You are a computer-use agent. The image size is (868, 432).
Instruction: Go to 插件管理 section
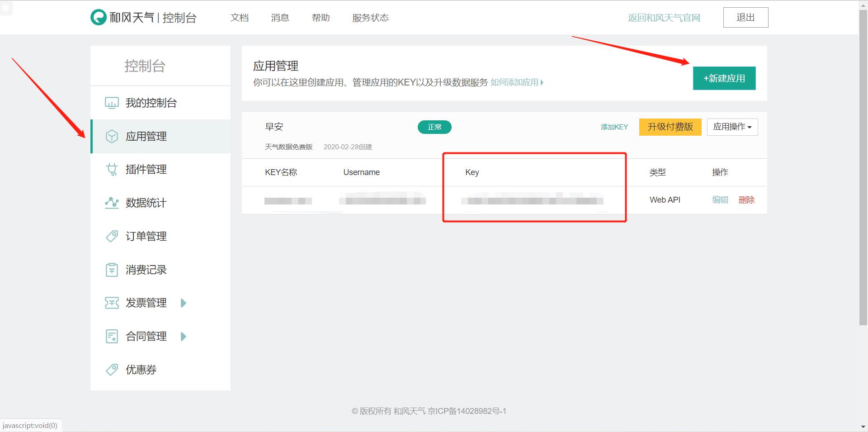click(160, 170)
